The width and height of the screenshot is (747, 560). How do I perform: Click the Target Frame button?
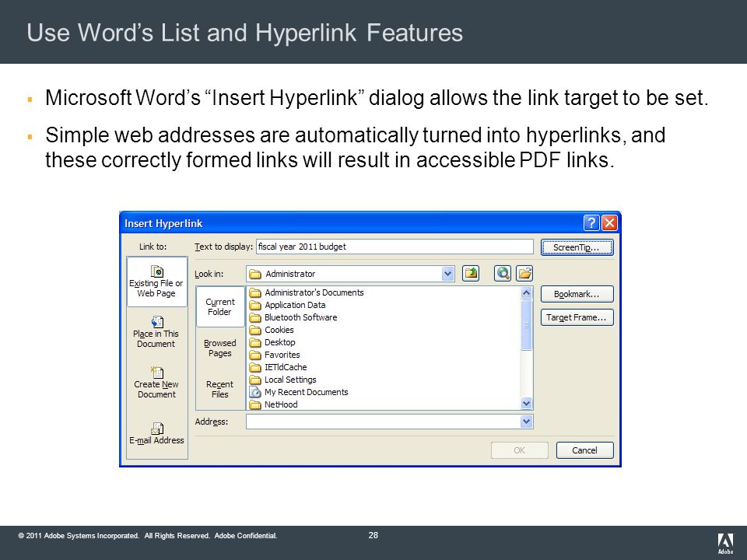[x=577, y=317]
